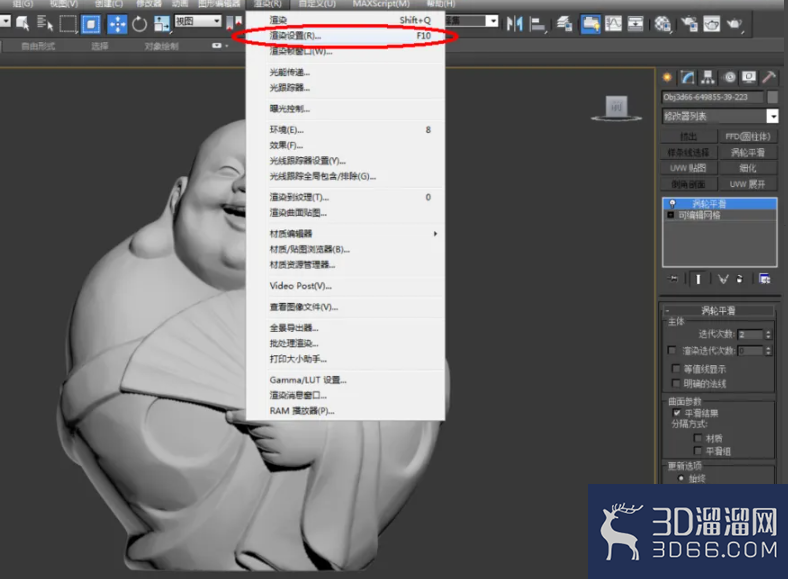Open the 视图 reference coordinate dropdown
The width and height of the screenshot is (788, 579).
point(198,21)
